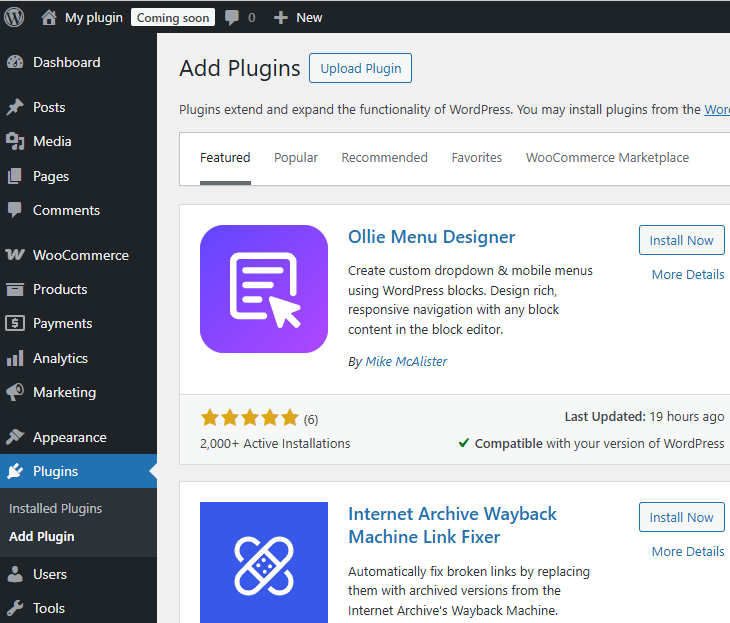Viewport: 730px width, 623px height.
Task: Switch to the Popular tab
Action: (x=296, y=157)
